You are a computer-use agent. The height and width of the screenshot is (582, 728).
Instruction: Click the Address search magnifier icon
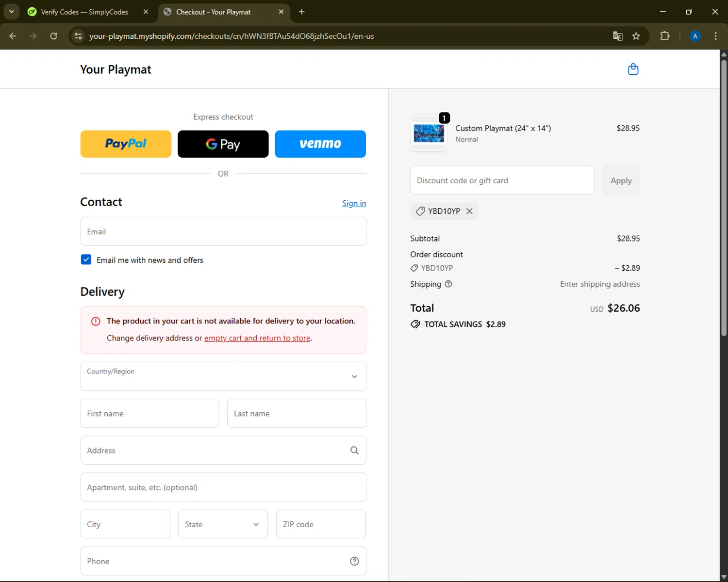click(354, 451)
